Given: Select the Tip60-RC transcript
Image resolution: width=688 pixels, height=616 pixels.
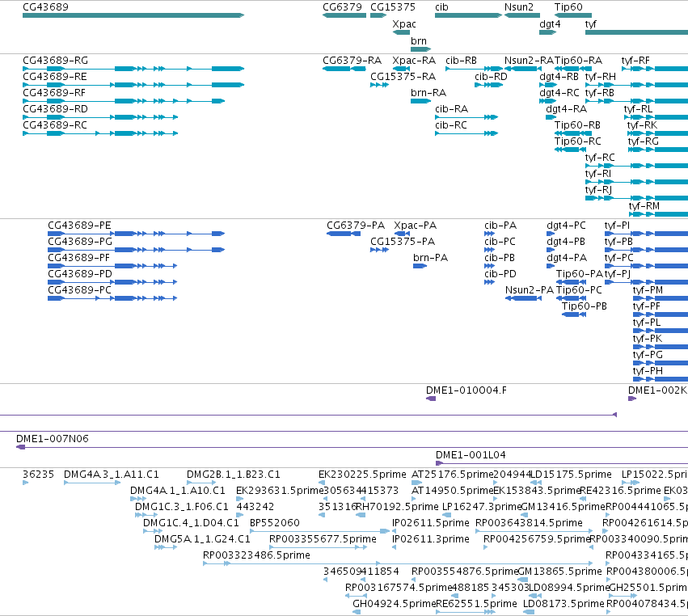Looking at the screenshot, I should tap(571, 150).
